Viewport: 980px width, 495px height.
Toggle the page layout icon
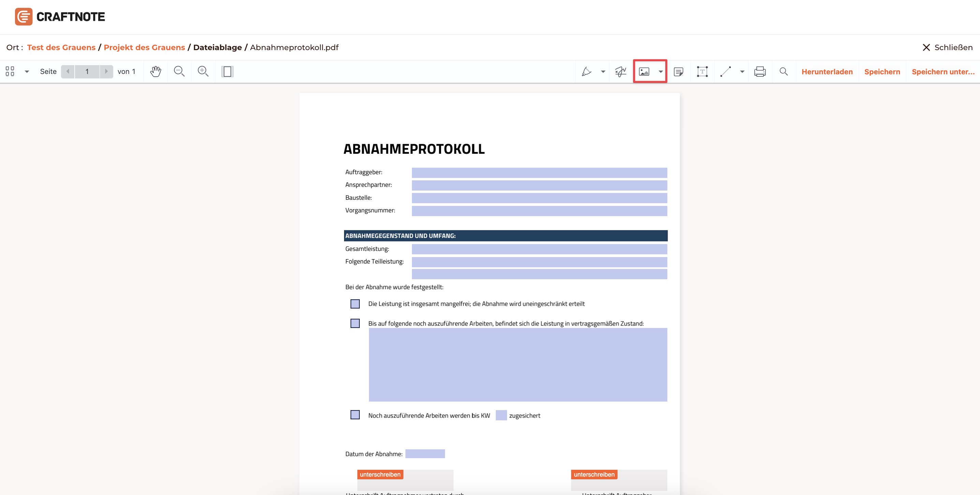tap(227, 72)
